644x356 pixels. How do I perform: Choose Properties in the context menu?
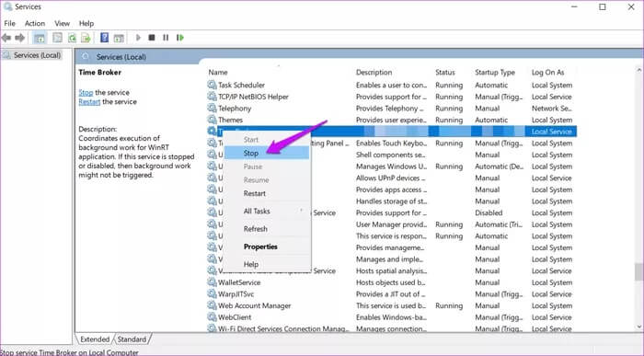pyautogui.click(x=267, y=247)
